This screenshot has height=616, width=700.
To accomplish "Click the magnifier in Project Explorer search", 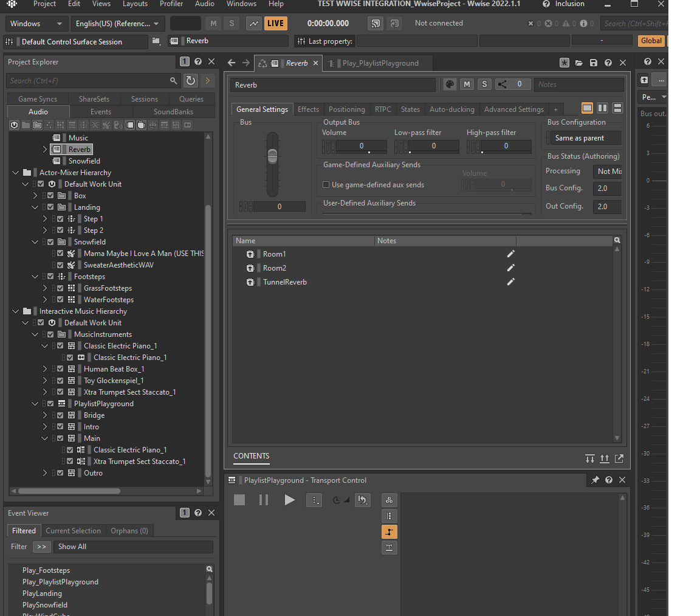I will click(x=173, y=80).
